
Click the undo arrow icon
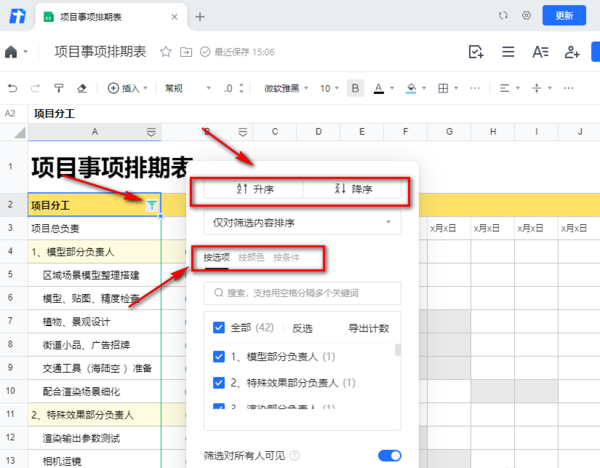tap(12, 88)
